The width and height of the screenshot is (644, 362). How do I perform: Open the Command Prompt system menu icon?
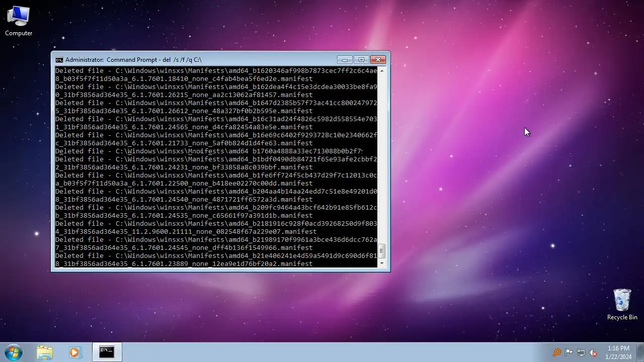(59, 59)
